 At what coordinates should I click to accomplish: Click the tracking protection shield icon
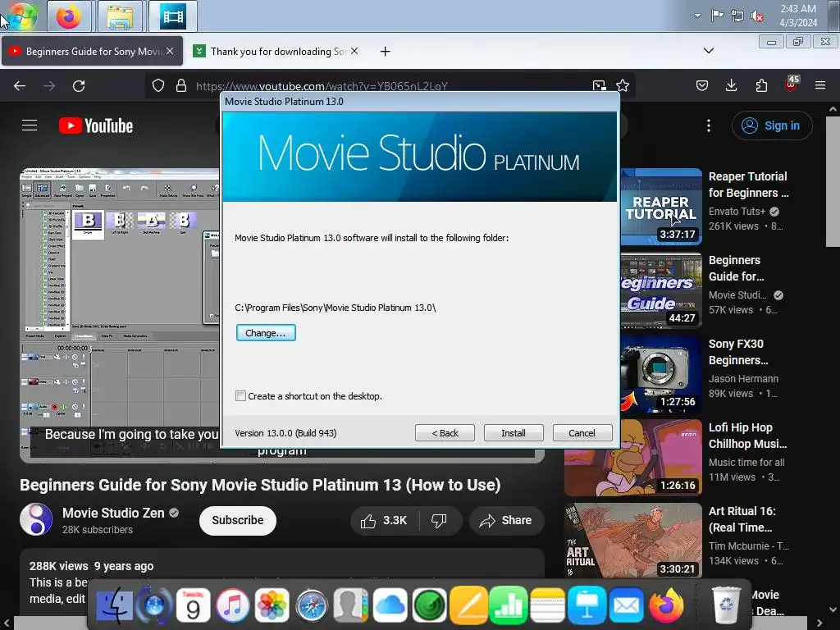(158, 85)
